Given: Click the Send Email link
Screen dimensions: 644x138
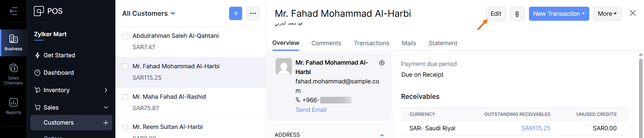Looking at the screenshot, I should (x=311, y=110).
